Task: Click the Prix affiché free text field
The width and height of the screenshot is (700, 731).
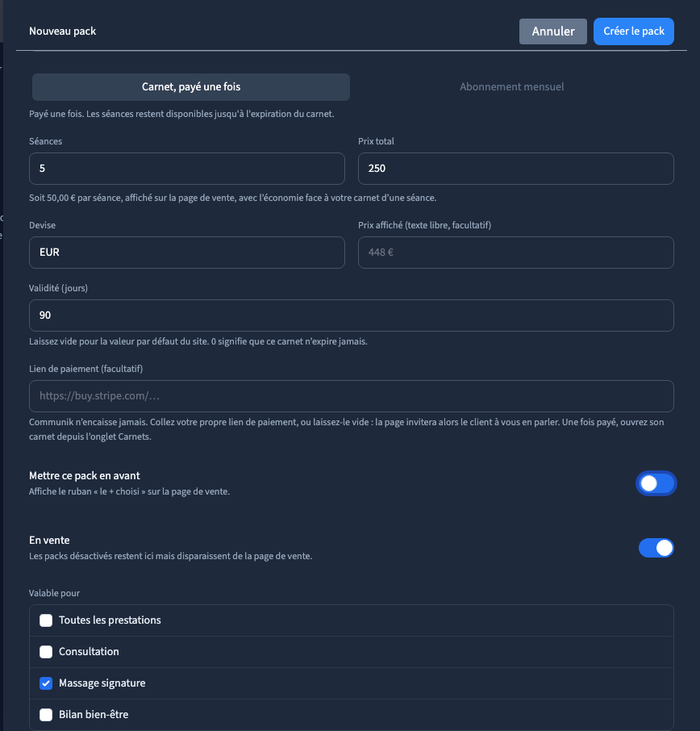Action: 516,253
